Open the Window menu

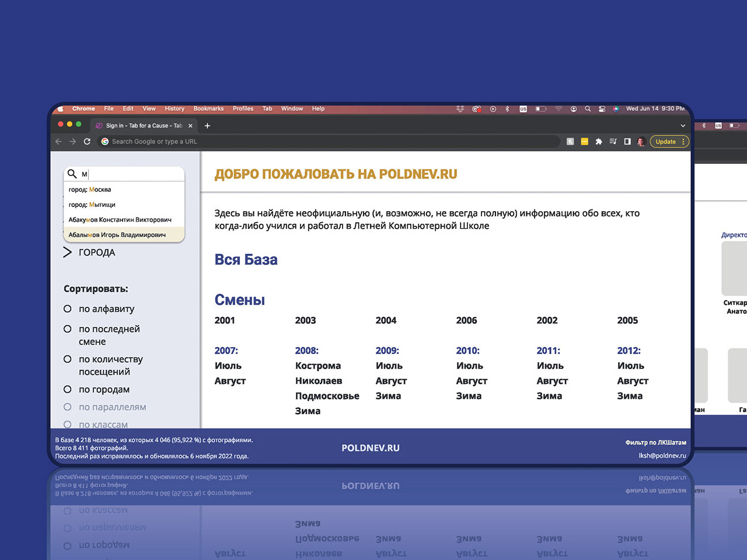(292, 108)
